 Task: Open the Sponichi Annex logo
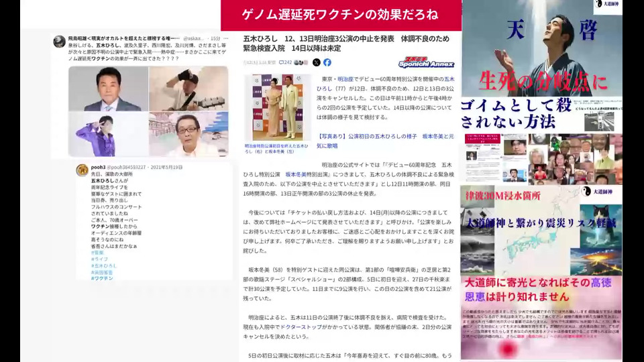[x=426, y=62]
